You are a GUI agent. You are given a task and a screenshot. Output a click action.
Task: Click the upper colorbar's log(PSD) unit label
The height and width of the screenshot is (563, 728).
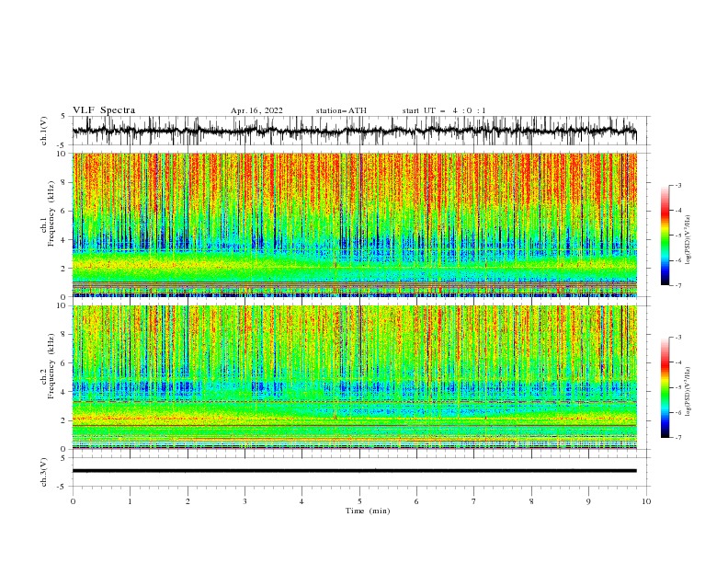tap(688, 240)
